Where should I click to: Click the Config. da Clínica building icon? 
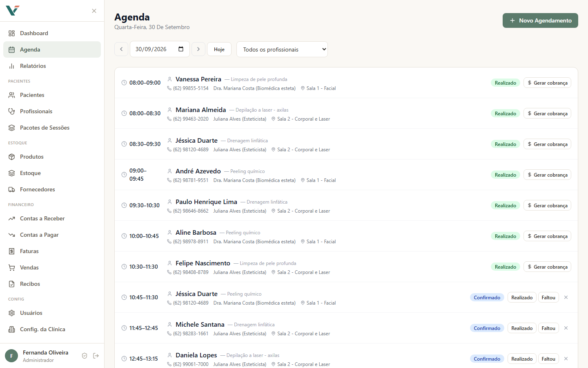(12, 329)
